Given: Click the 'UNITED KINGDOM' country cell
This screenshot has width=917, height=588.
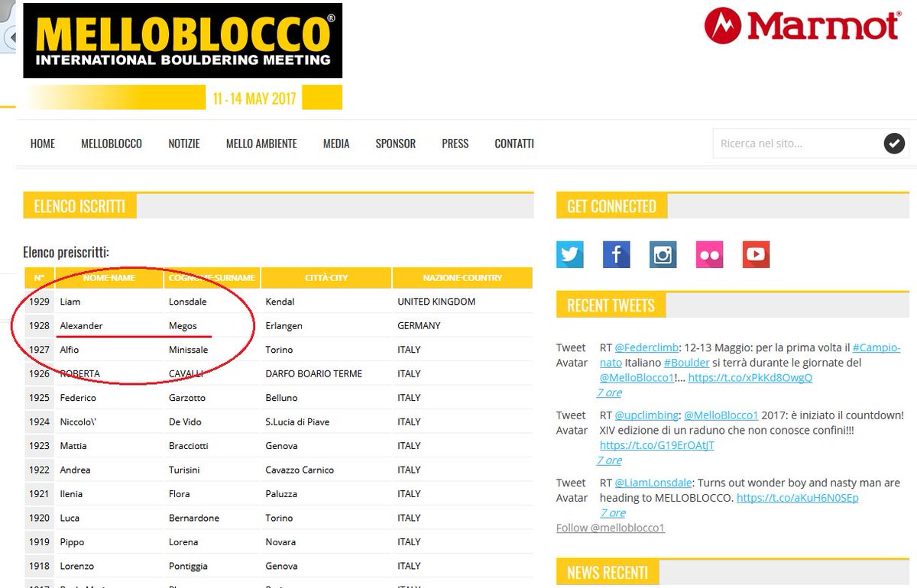Looking at the screenshot, I should pos(436,302).
